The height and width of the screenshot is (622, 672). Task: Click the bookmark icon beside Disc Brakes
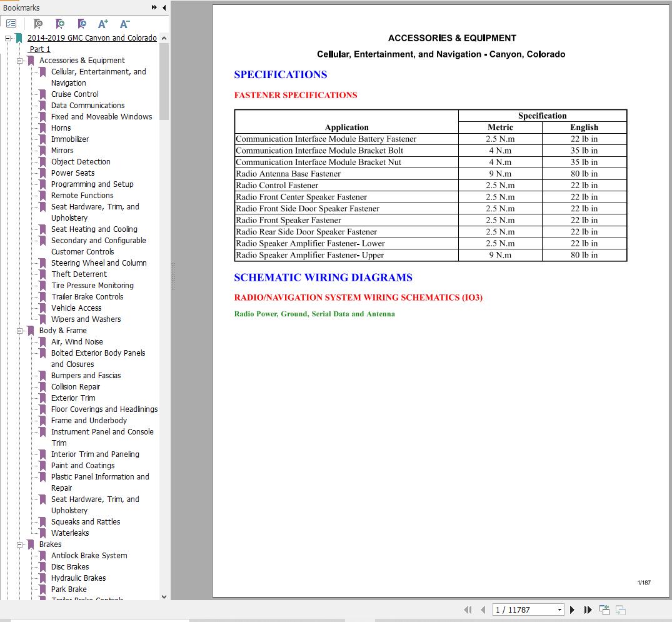[x=43, y=567]
